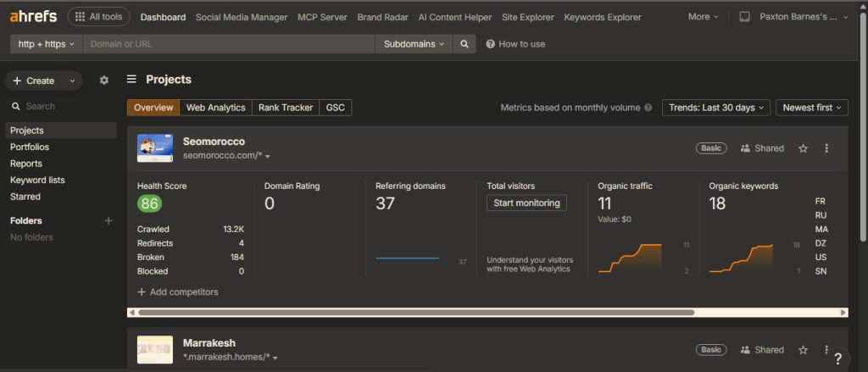The height and width of the screenshot is (372, 868).
Task: Click the Basic badge on Marrakesh
Action: (711, 350)
